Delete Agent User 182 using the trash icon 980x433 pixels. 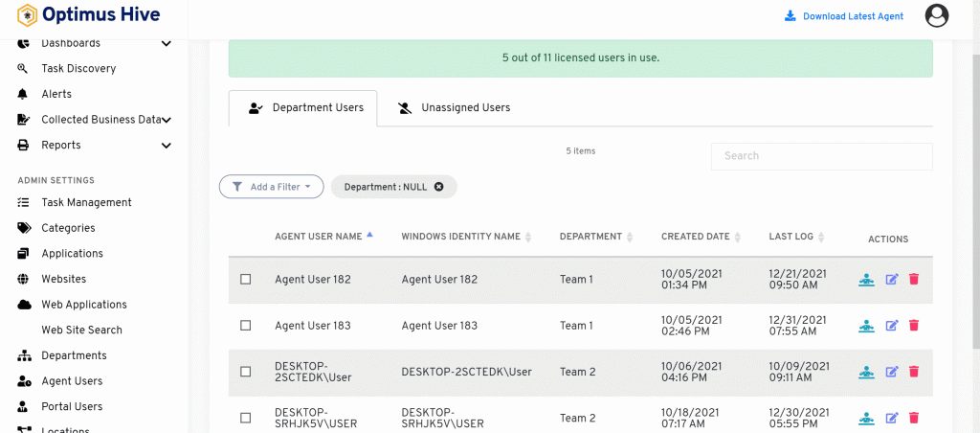point(914,279)
